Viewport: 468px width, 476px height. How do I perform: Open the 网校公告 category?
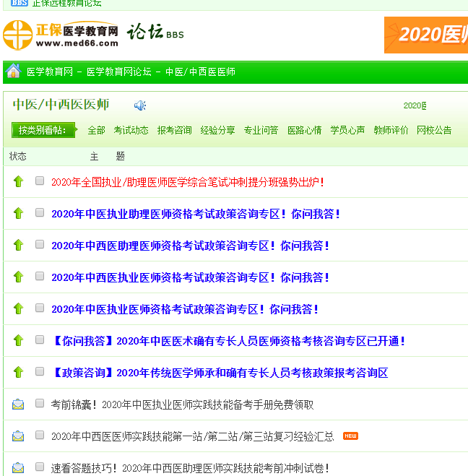point(434,130)
